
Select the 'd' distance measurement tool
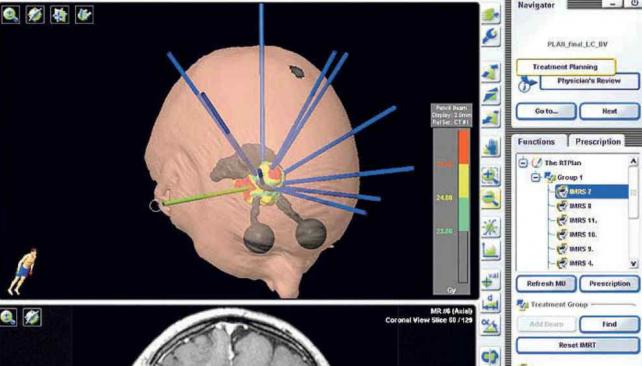pos(491,303)
